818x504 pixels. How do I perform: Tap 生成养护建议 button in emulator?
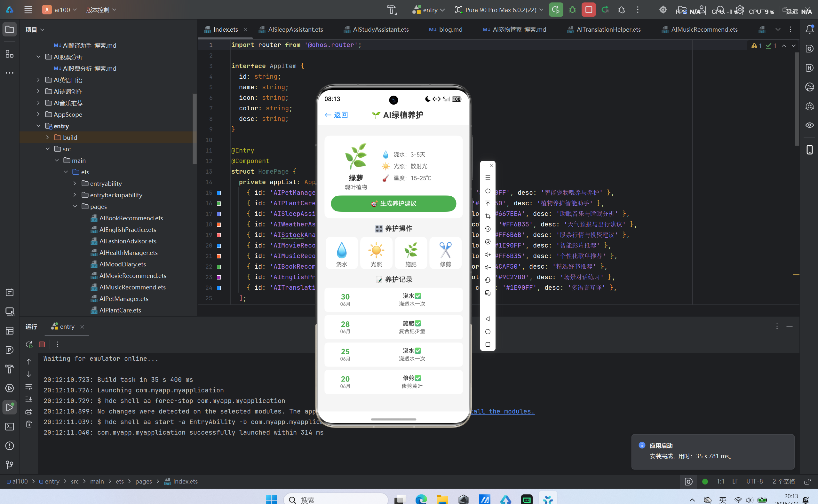393,203
